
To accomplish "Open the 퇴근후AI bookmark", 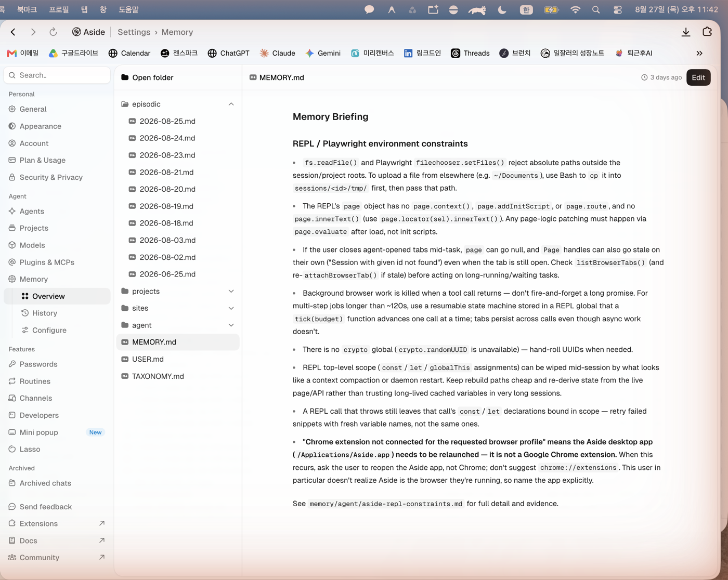I will 633,53.
